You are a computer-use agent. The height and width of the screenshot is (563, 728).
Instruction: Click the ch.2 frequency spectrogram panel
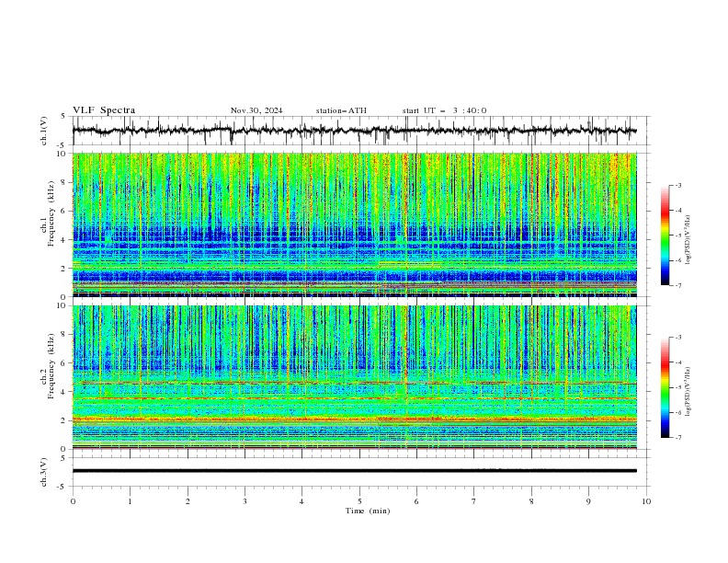[355, 377]
